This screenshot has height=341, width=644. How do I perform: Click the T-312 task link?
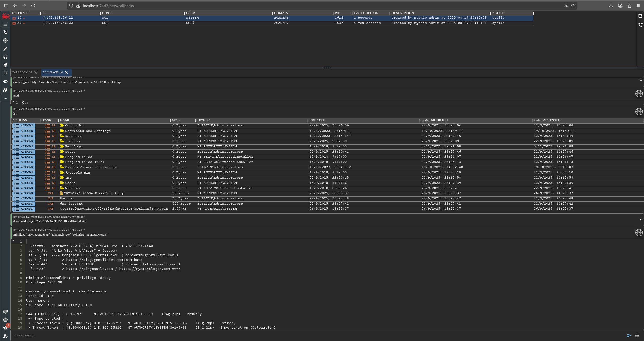[47, 230]
